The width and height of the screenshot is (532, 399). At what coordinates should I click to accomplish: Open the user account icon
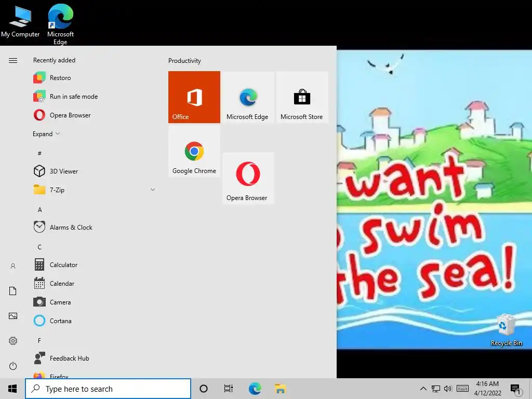[x=13, y=266]
